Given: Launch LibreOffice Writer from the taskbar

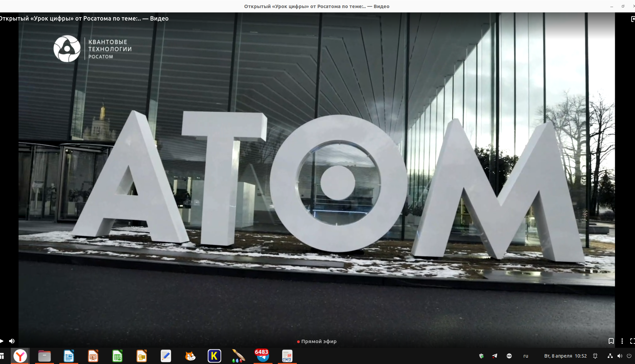Looking at the screenshot, I should click(69, 356).
